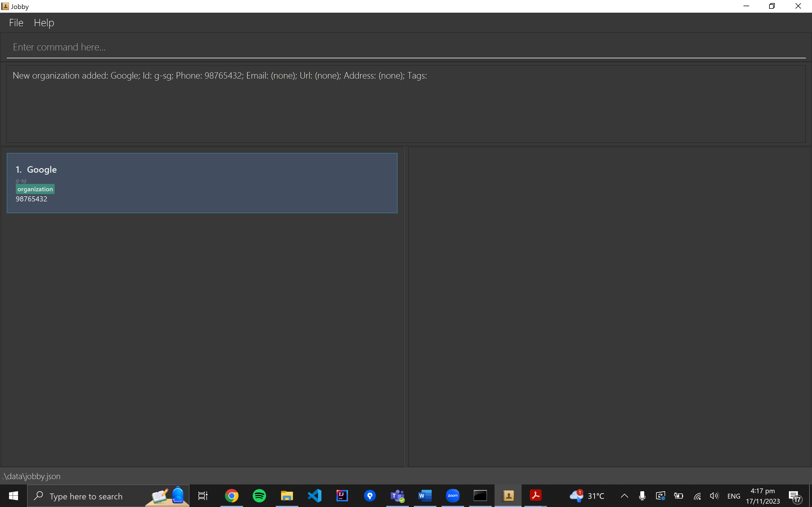Open the File menu
Viewport: 812px width, 507px height.
click(x=16, y=23)
